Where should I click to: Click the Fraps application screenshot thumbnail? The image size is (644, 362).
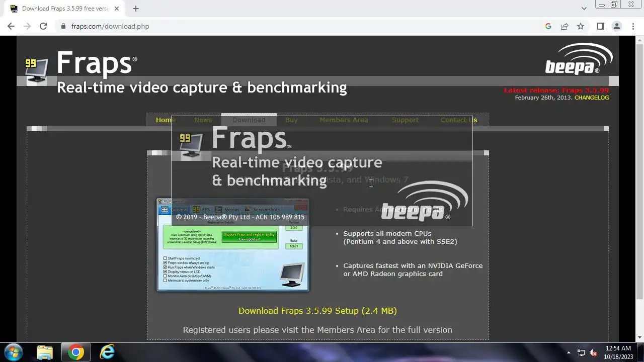(233, 245)
